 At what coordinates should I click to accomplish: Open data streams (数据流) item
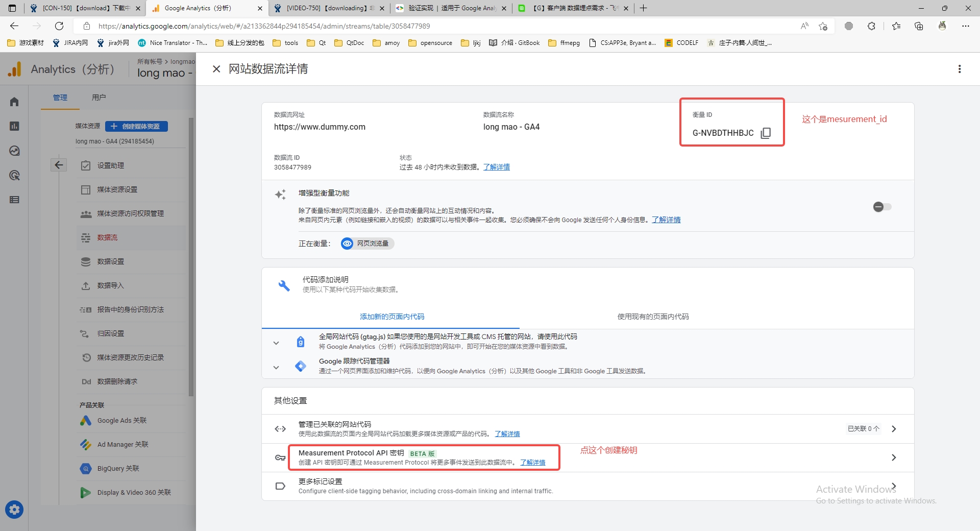[131, 237]
